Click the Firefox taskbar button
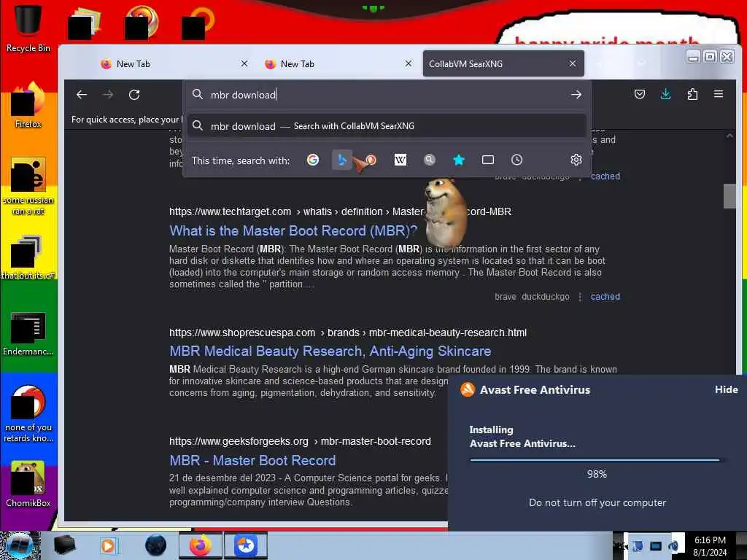 200,545
